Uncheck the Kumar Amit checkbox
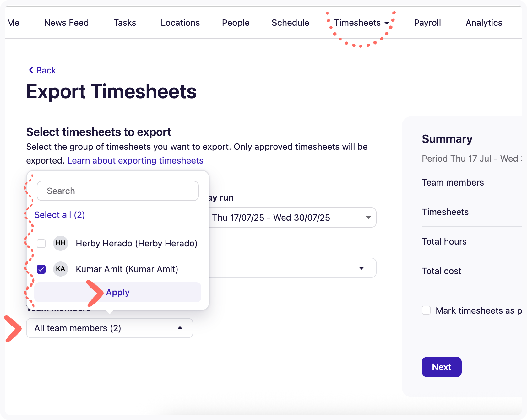Viewport: 527px width, 420px height. 41,269
